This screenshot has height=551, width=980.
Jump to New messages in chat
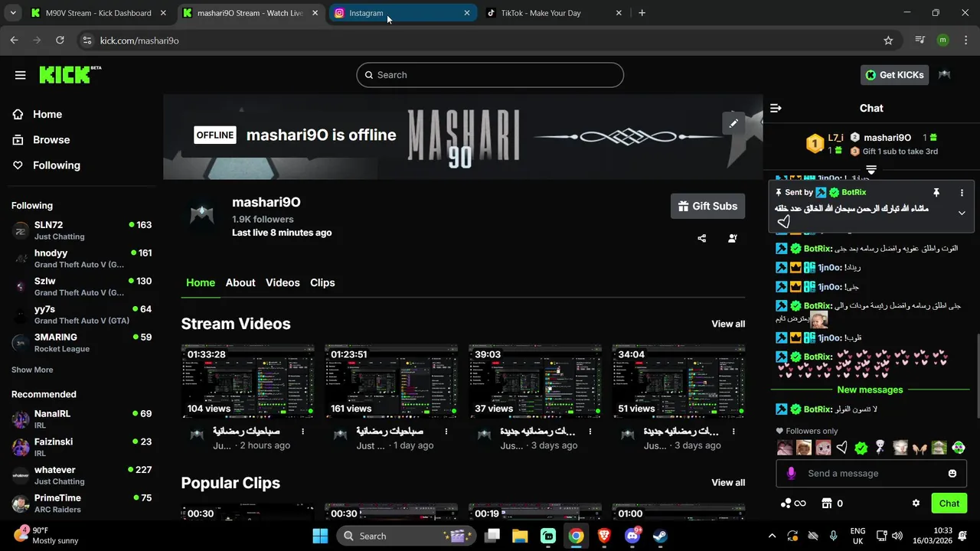point(870,390)
